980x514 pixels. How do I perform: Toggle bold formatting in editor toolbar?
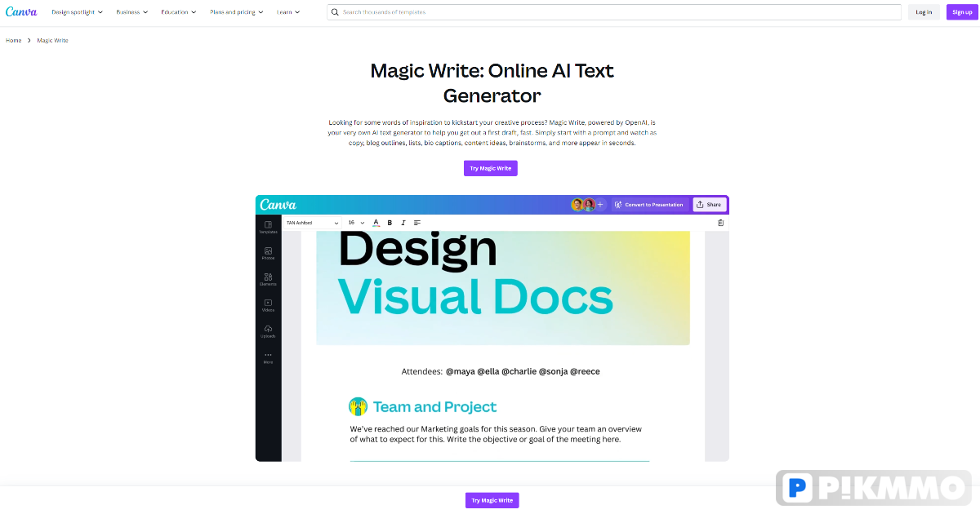390,223
